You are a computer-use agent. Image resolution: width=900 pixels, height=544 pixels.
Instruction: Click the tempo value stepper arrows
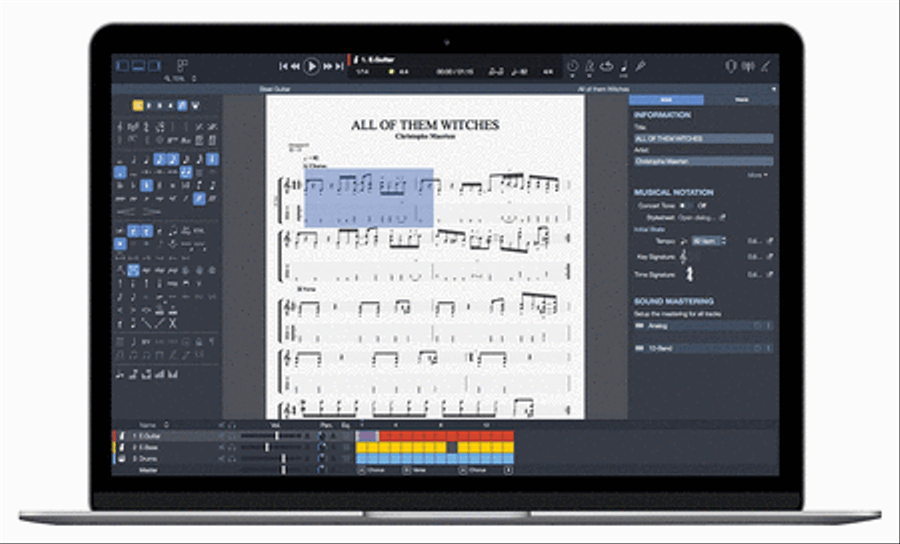coord(723,241)
